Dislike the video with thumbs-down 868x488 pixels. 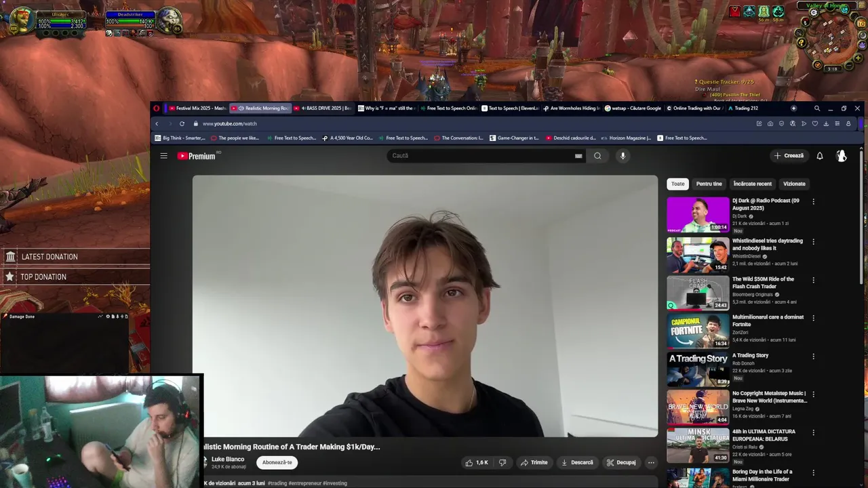tap(502, 462)
